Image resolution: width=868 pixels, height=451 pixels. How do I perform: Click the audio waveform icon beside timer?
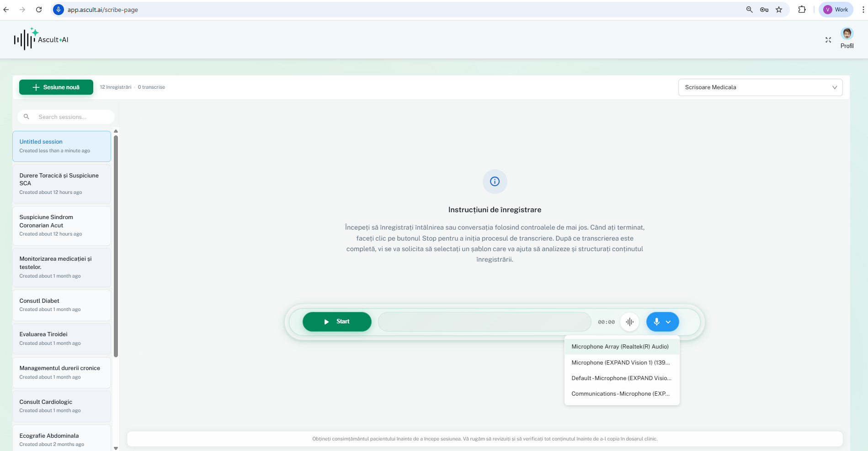click(x=629, y=322)
